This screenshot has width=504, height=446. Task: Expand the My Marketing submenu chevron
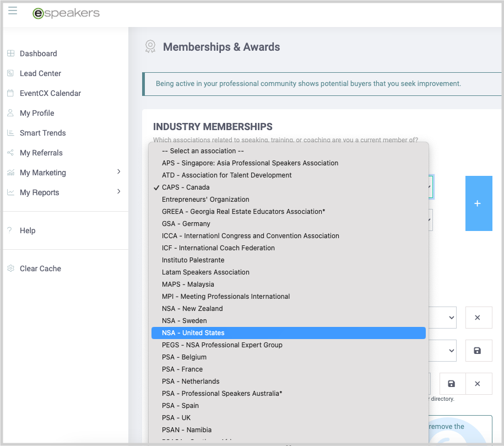coord(119,172)
